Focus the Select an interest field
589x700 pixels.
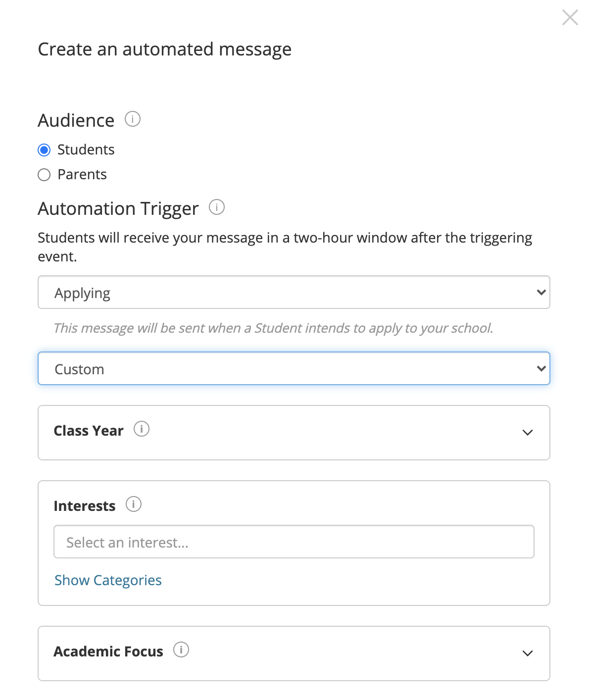(294, 542)
